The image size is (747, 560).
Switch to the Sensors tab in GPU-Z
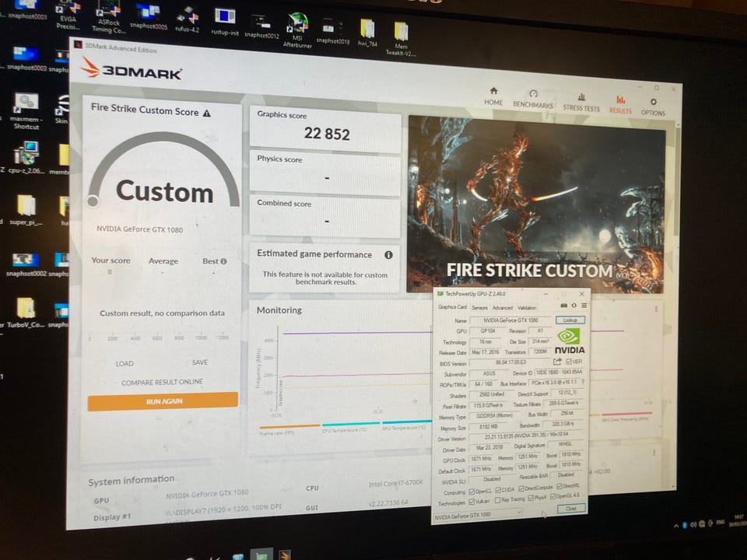point(479,308)
